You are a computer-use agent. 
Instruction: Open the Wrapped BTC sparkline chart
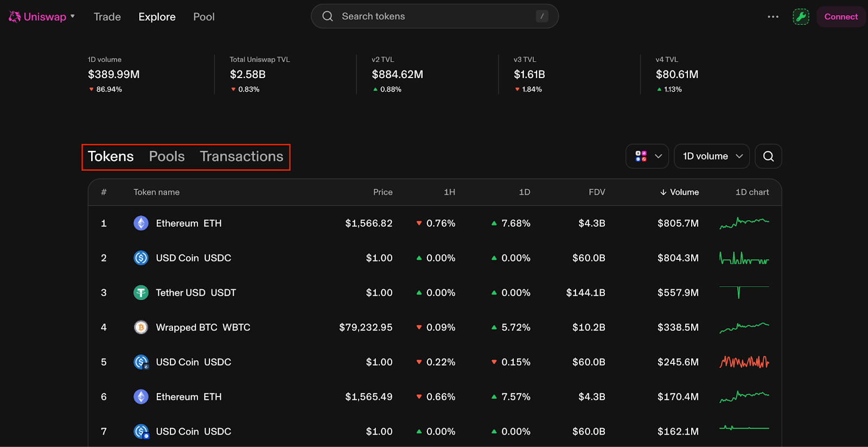tap(744, 328)
